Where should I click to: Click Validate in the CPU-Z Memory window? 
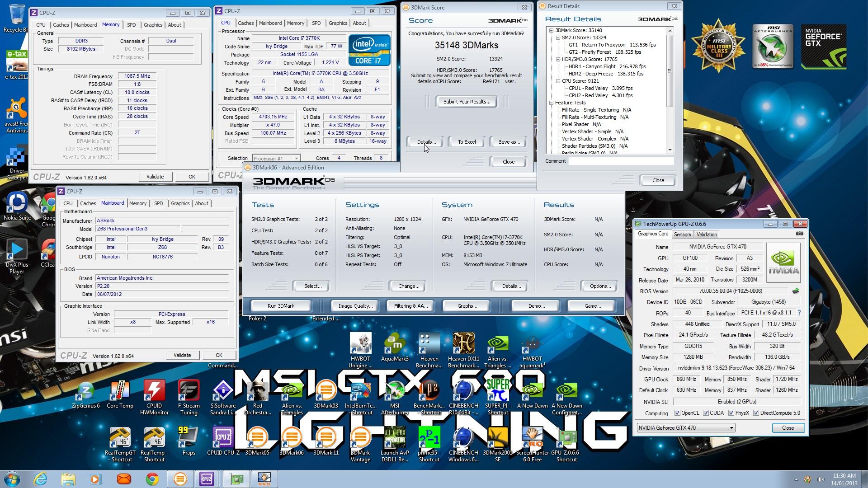(155, 177)
